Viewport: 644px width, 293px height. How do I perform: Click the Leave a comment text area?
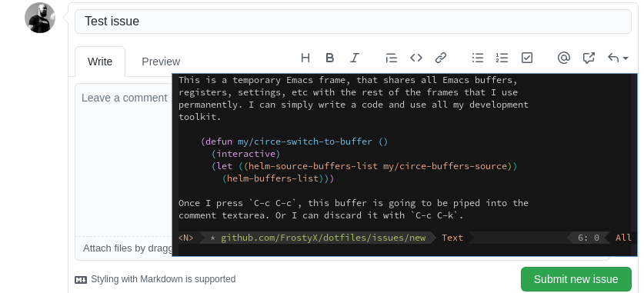(x=123, y=160)
